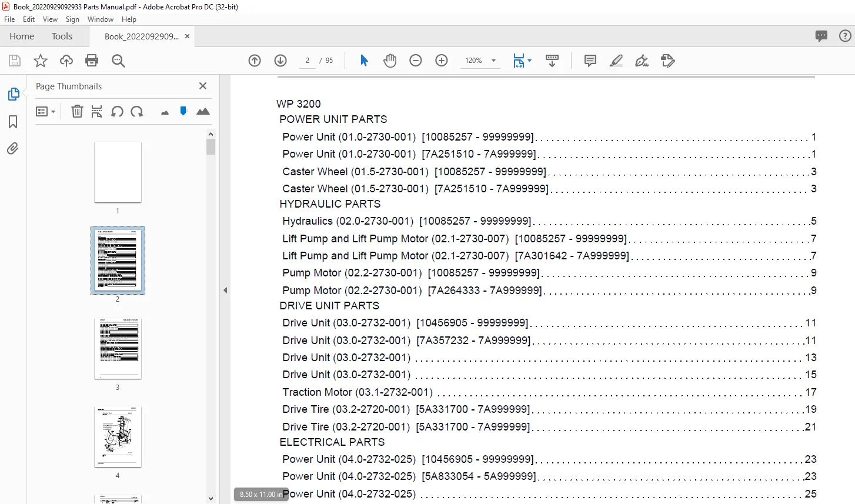Rotate pages clockwise
The image size is (855, 504).
pos(137,111)
